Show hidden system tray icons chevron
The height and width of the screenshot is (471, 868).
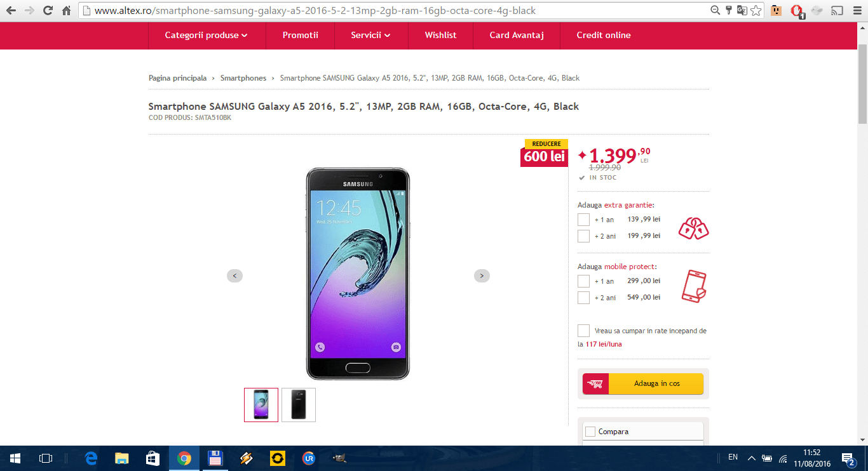coord(751,458)
